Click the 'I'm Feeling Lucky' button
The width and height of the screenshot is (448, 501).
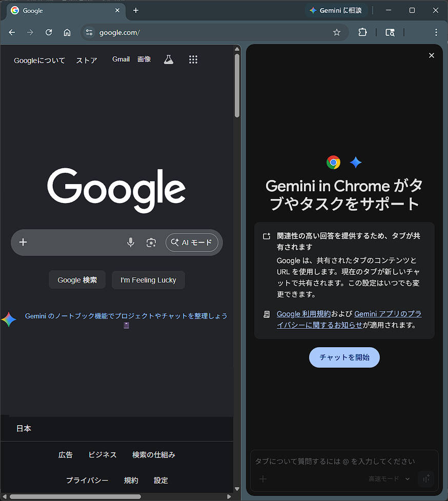[x=148, y=280]
